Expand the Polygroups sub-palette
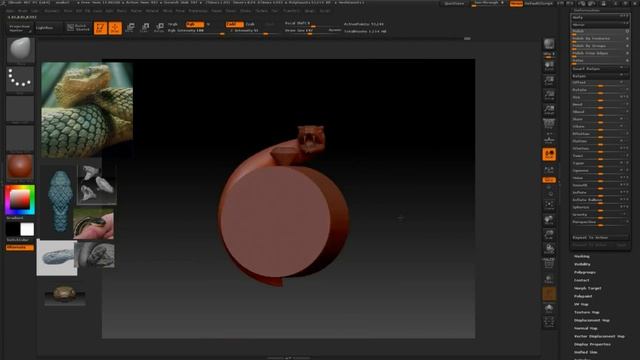640x360 pixels. [584, 272]
